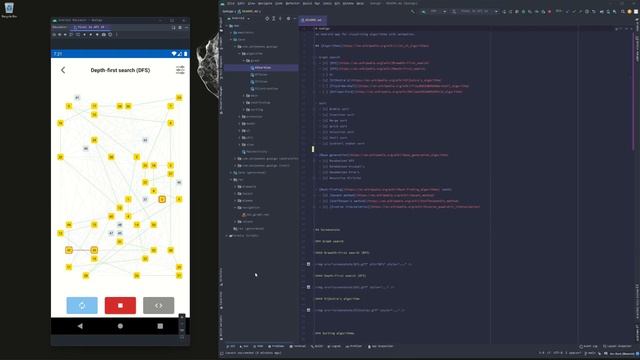Open the graph settings sliders icon
640x360 pixels.
pos(180,70)
